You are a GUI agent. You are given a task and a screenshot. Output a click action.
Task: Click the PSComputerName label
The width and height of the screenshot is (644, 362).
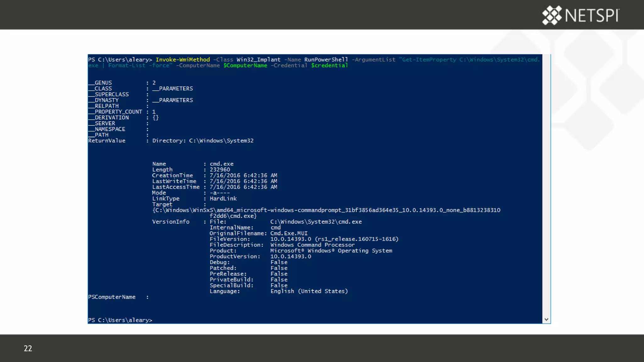[x=112, y=297]
